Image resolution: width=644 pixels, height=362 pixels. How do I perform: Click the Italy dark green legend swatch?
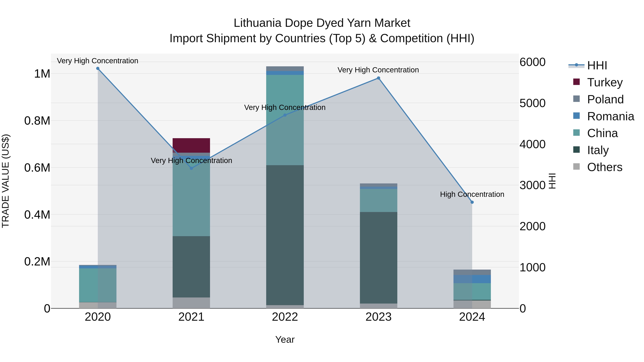click(x=576, y=150)
